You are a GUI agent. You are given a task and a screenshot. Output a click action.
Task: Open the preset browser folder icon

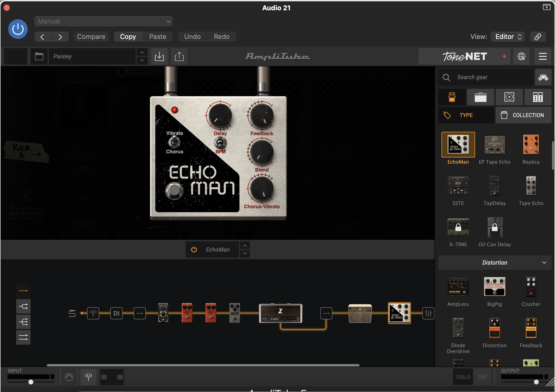click(x=39, y=56)
